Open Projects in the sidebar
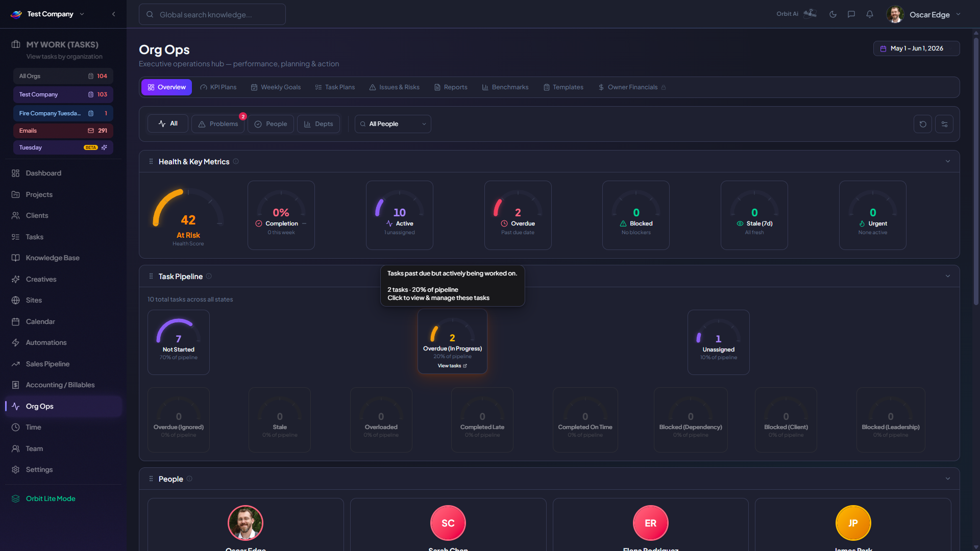This screenshot has height=551, width=980. click(x=63, y=195)
